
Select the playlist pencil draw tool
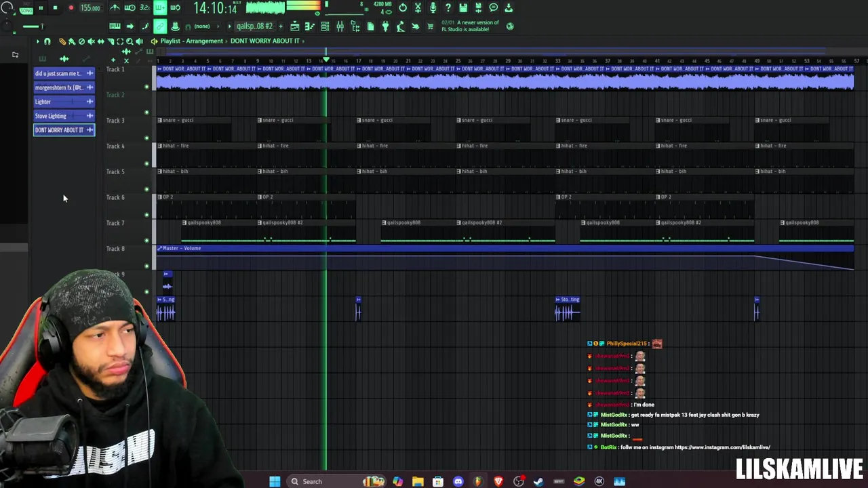(x=62, y=41)
